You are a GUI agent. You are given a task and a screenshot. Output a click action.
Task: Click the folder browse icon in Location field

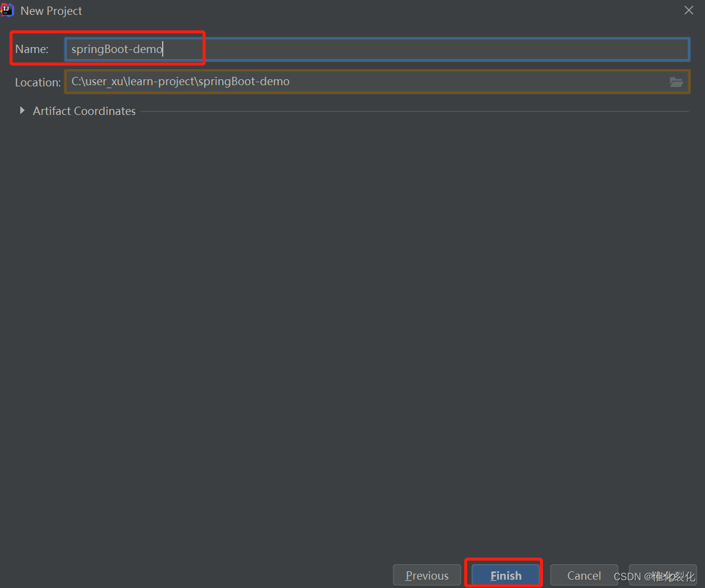pos(676,82)
